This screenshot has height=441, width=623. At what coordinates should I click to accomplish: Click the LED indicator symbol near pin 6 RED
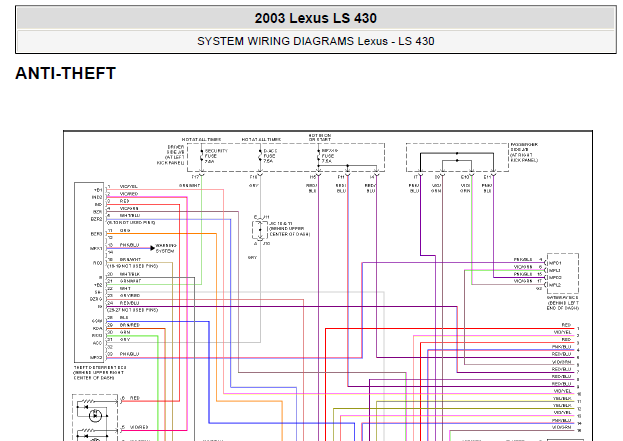click(x=95, y=416)
